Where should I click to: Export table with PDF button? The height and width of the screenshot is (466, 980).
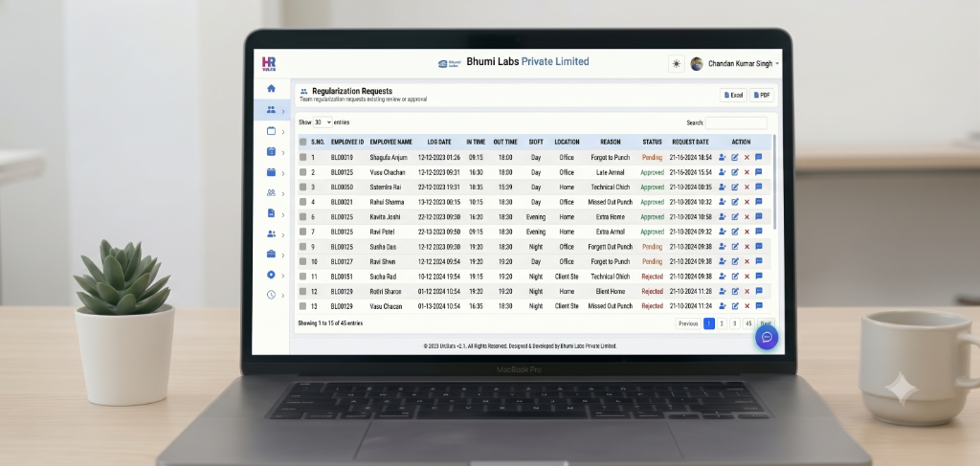click(762, 95)
